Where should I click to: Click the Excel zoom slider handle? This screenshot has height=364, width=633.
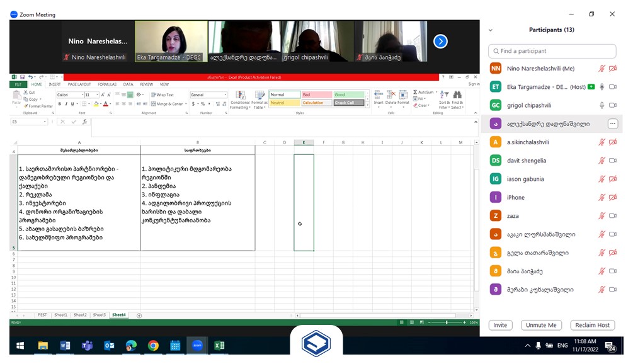coord(447,322)
